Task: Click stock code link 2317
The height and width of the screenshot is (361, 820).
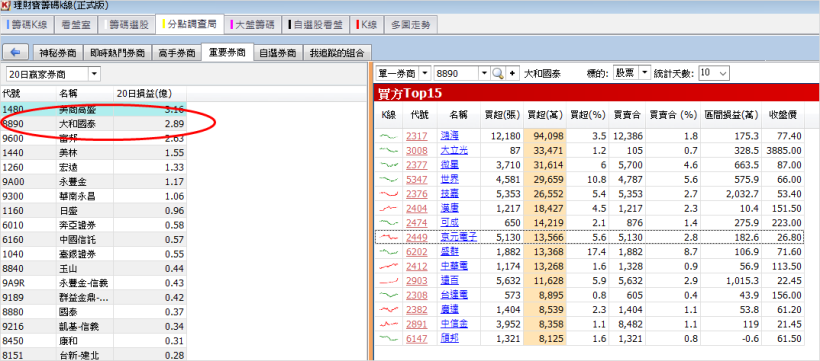Action: [417, 136]
